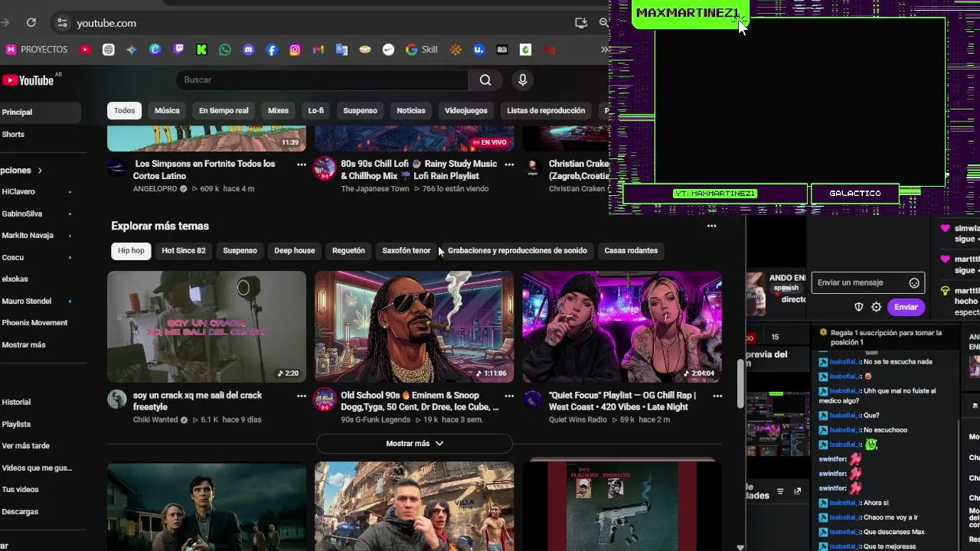
Task: Select the Lo-fi filter chip
Action: point(315,111)
